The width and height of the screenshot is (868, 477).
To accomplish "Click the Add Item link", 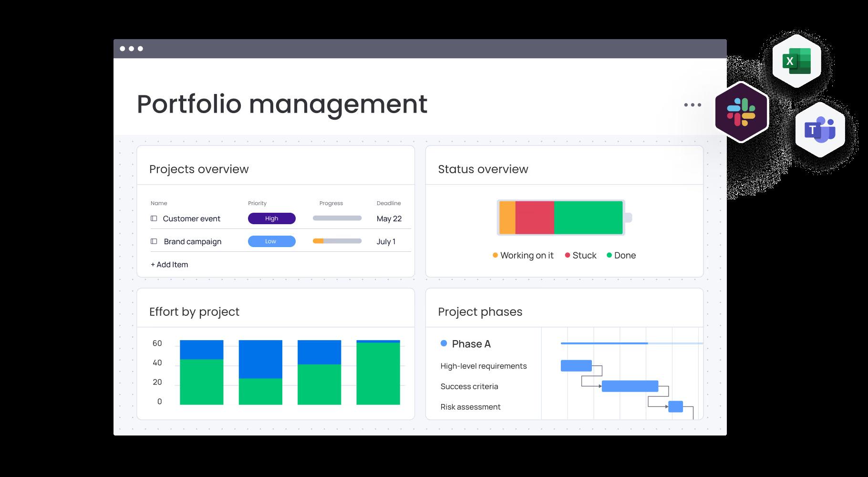I will (169, 264).
